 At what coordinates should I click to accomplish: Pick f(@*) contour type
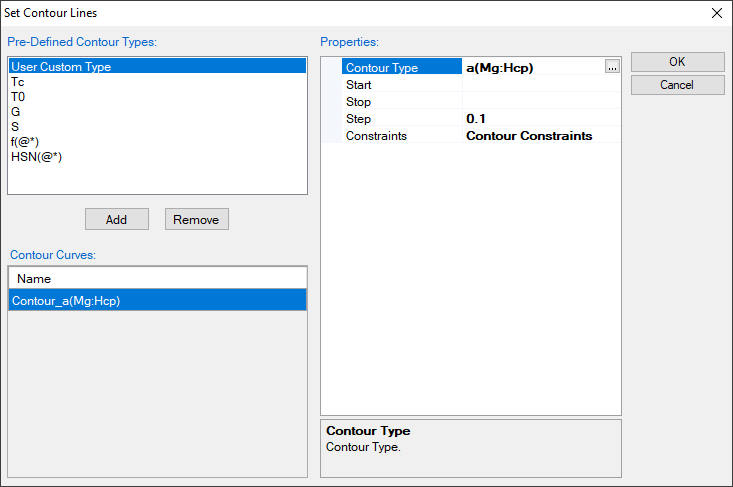coord(25,142)
